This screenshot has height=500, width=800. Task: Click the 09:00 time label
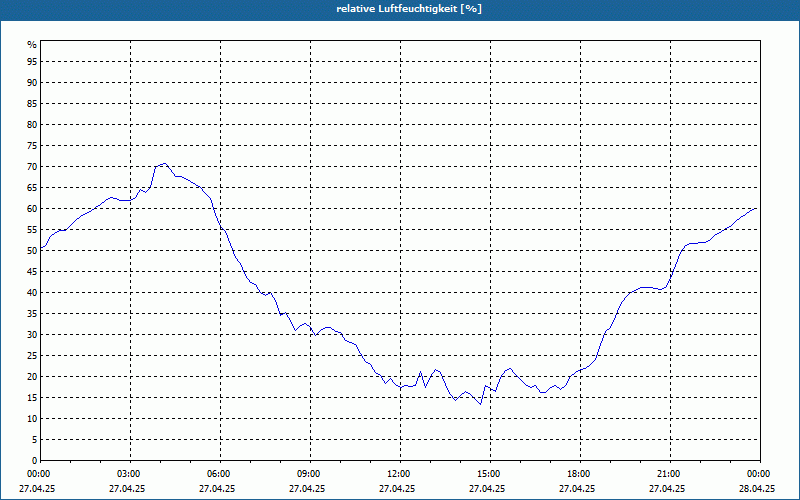coord(307,474)
